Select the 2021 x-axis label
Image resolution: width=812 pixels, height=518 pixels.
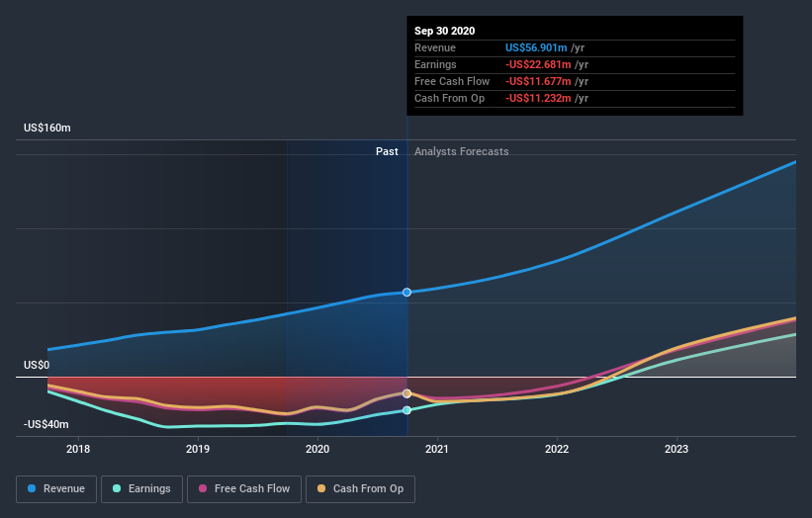(437, 449)
